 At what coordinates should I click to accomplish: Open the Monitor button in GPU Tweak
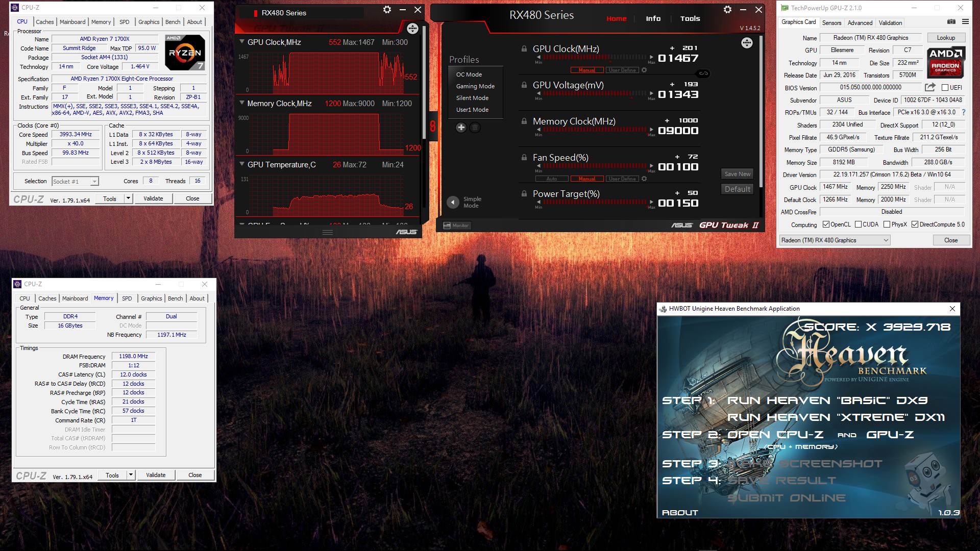pos(456,226)
